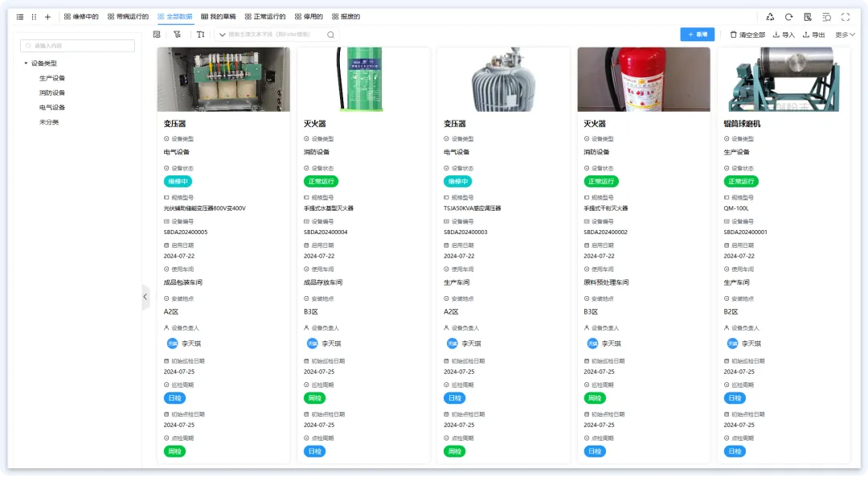Click the blue 新增 button
The height and width of the screenshot is (477, 868).
pyautogui.click(x=697, y=35)
